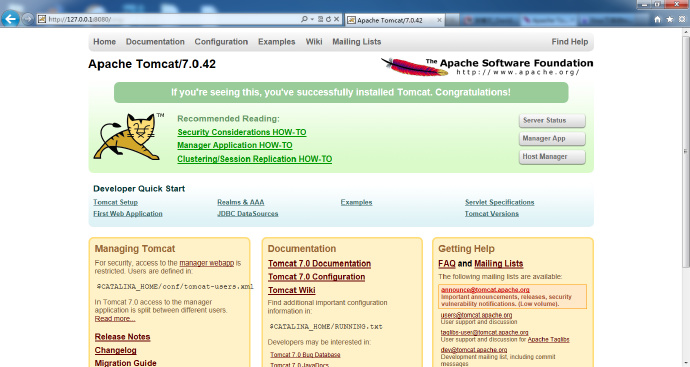
Task: Open Security Considerations HOW-TO link
Action: click(242, 132)
